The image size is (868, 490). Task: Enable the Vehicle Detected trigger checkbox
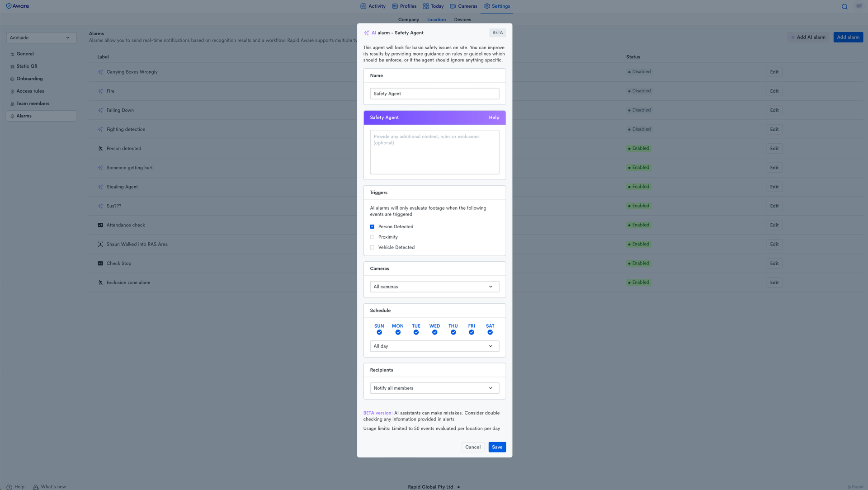[x=372, y=248]
